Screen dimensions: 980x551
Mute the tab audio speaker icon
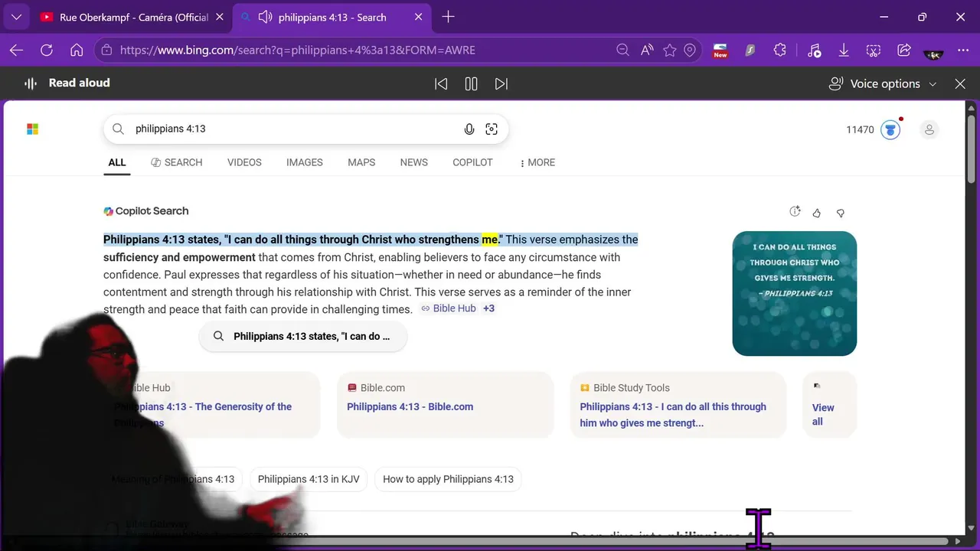click(x=266, y=17)
